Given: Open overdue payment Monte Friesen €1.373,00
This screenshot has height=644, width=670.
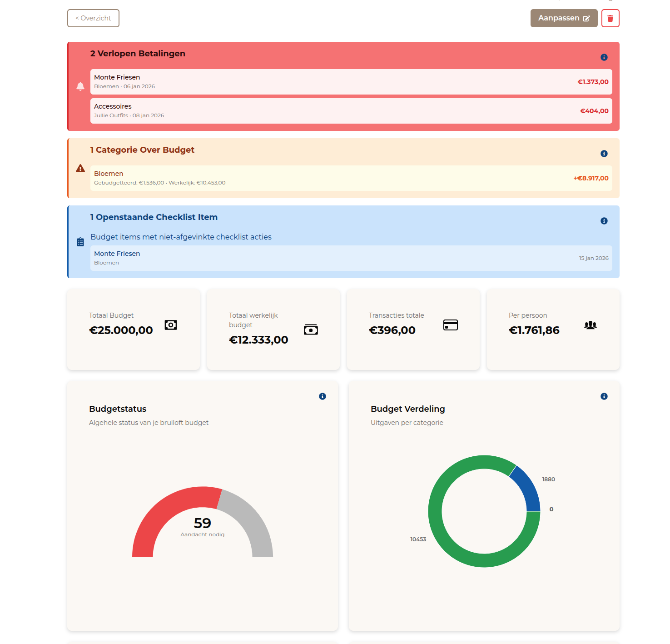Looking at the screenshot, I should pyautogui.click(x=351, y=82).
